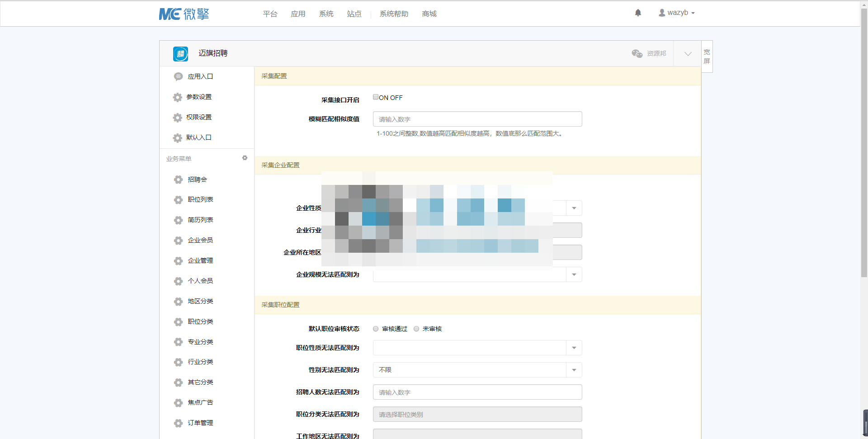Click the gear icon next to 参数设置
The width and height of the screenshot is (868, 439).
click(178, 97)
